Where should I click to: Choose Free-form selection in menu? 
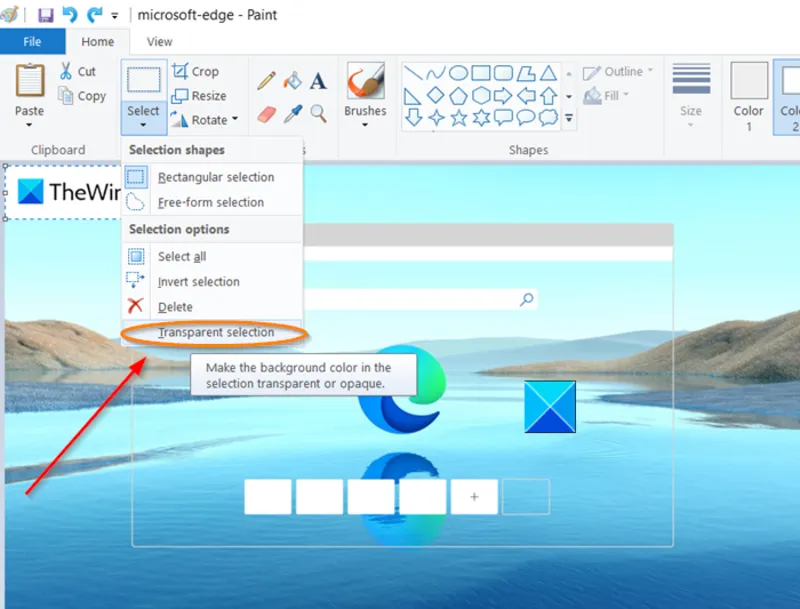[212, 202]
